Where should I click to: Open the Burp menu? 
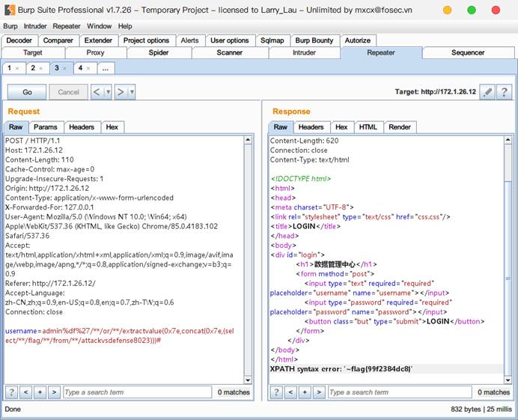(x=10, y=26)
